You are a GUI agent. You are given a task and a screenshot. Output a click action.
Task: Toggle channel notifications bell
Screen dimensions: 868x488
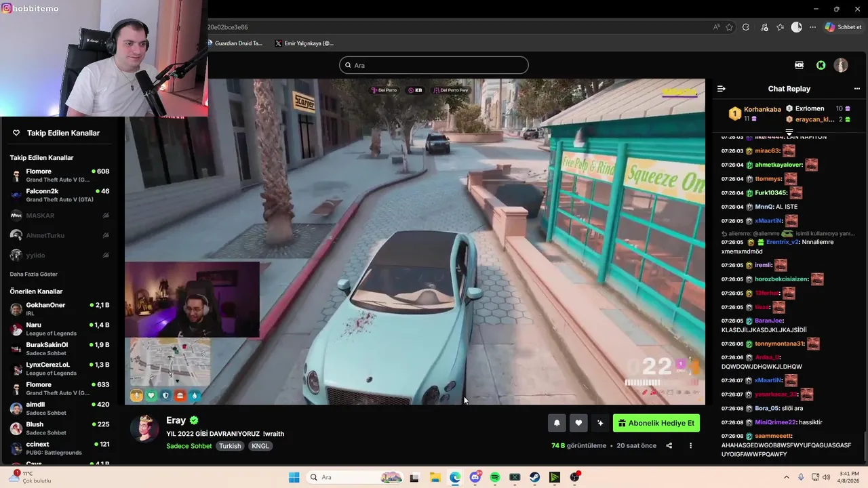click(x=557, y=423)
